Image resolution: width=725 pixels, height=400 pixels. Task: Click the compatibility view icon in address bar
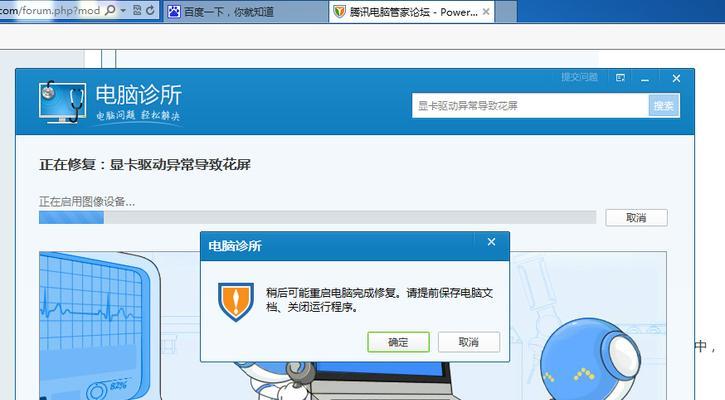[x=137, y=10]
